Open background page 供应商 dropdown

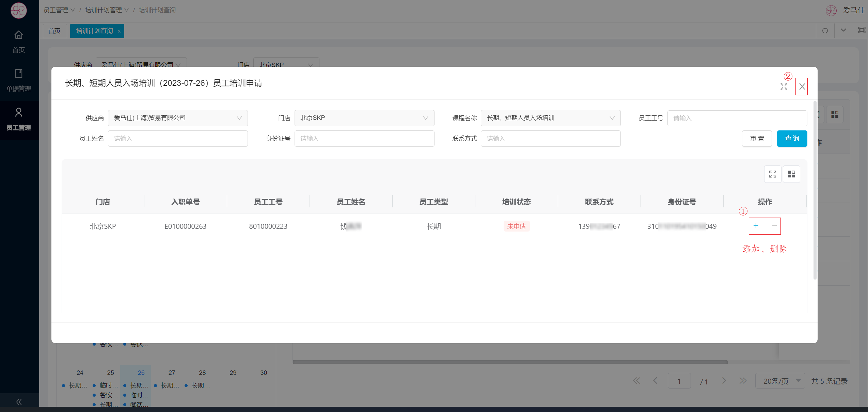pyautogui.click(x=141, y=63)
